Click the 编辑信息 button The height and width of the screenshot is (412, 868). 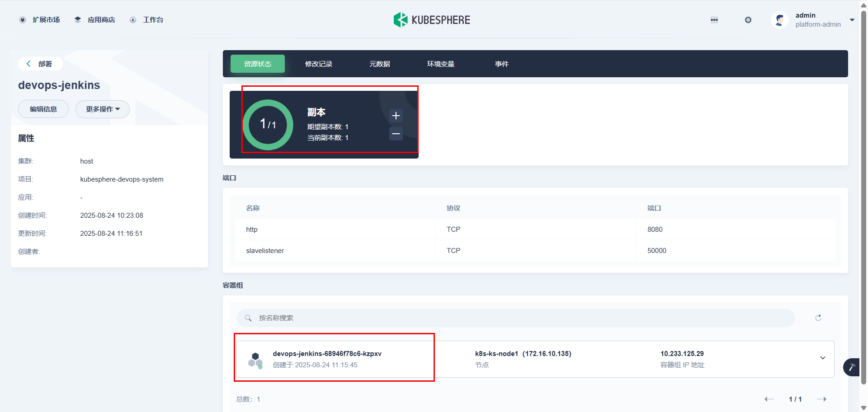click(43, 109)
